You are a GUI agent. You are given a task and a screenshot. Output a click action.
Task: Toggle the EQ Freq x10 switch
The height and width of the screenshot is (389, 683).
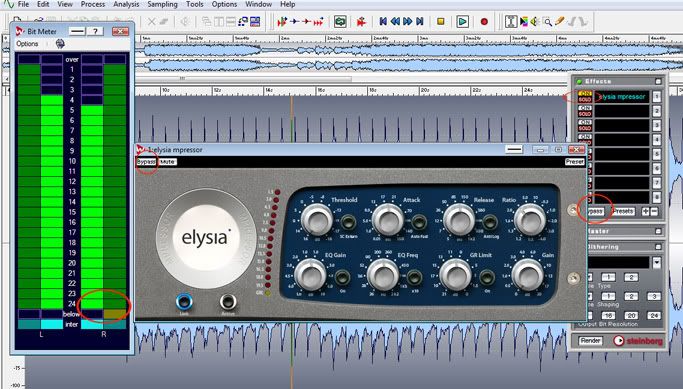point(414,277)
